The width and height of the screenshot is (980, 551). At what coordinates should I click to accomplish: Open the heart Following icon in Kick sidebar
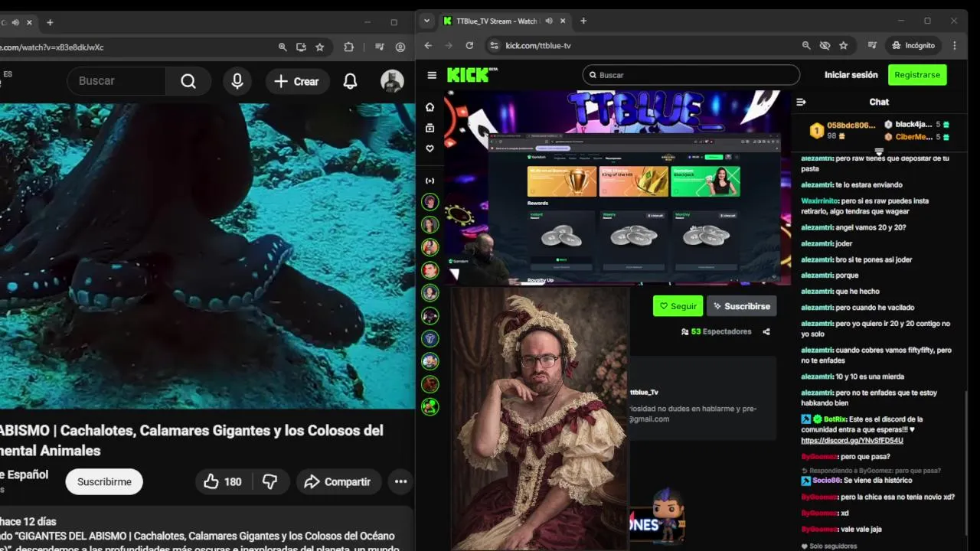click(430, 148)
